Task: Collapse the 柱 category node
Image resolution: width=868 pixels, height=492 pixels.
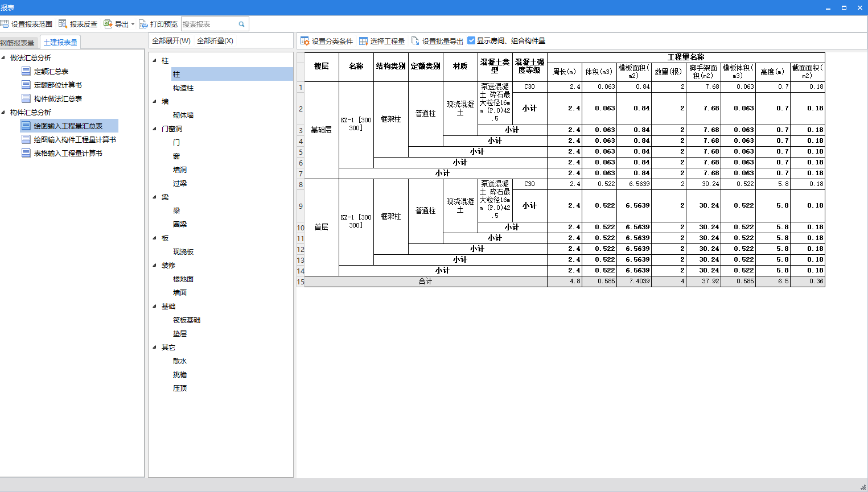Action: (x=154, y=60)
